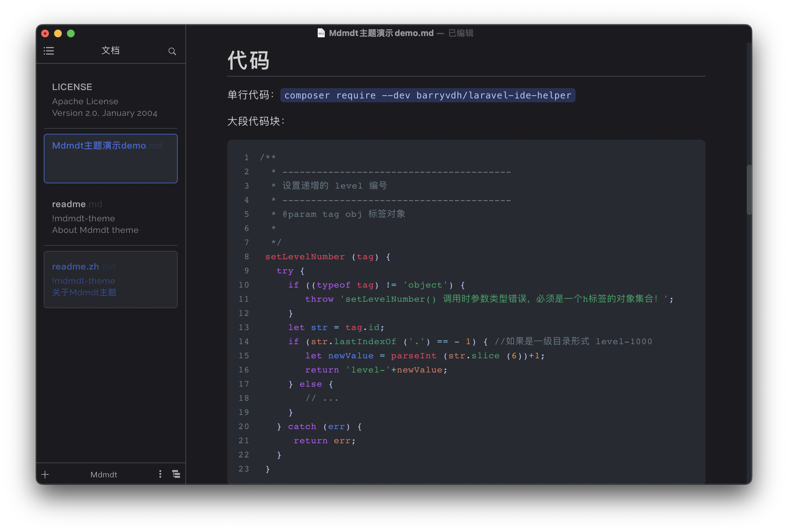Show the file tree view icon

click(x=176, y=474)
